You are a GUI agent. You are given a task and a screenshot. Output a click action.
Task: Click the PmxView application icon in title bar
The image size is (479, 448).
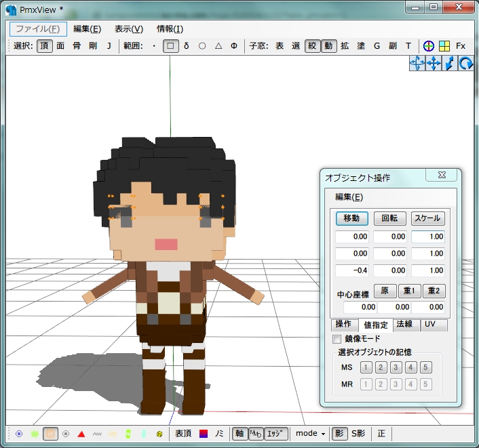click(x=11, y=9)
